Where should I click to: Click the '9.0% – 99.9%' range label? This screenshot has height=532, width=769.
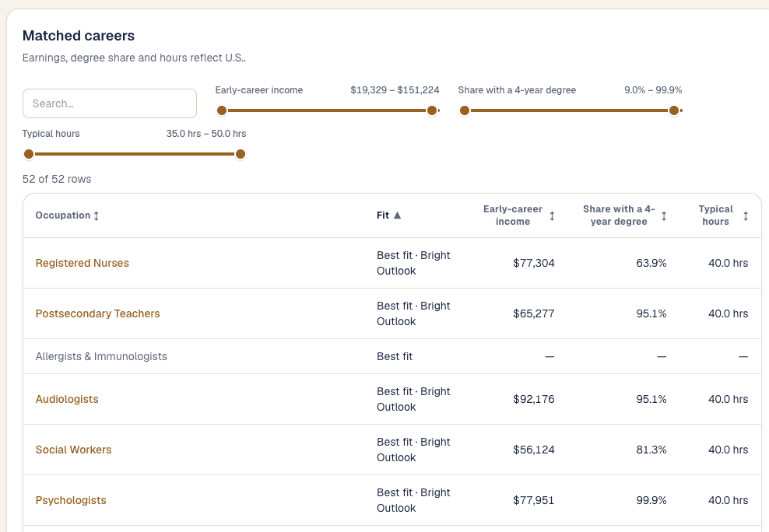pyautogui.click(x=653, y=90)
